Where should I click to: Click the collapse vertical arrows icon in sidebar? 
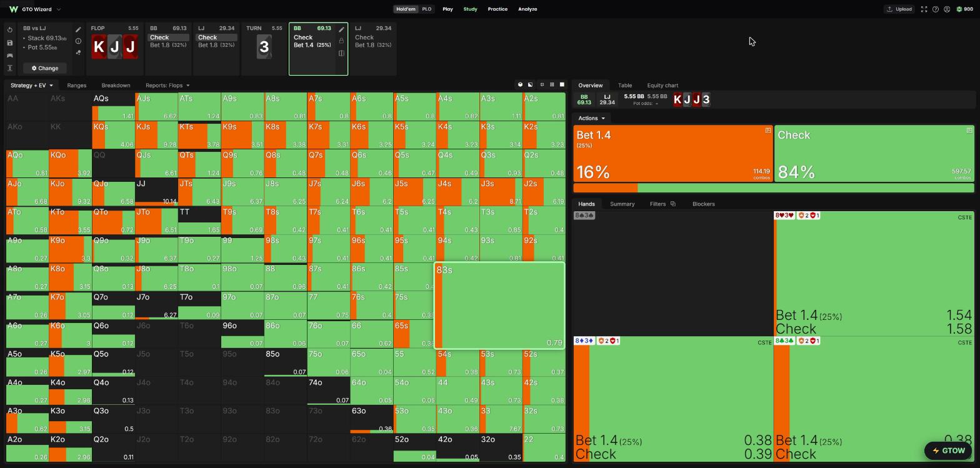click(x=10, y=67)
